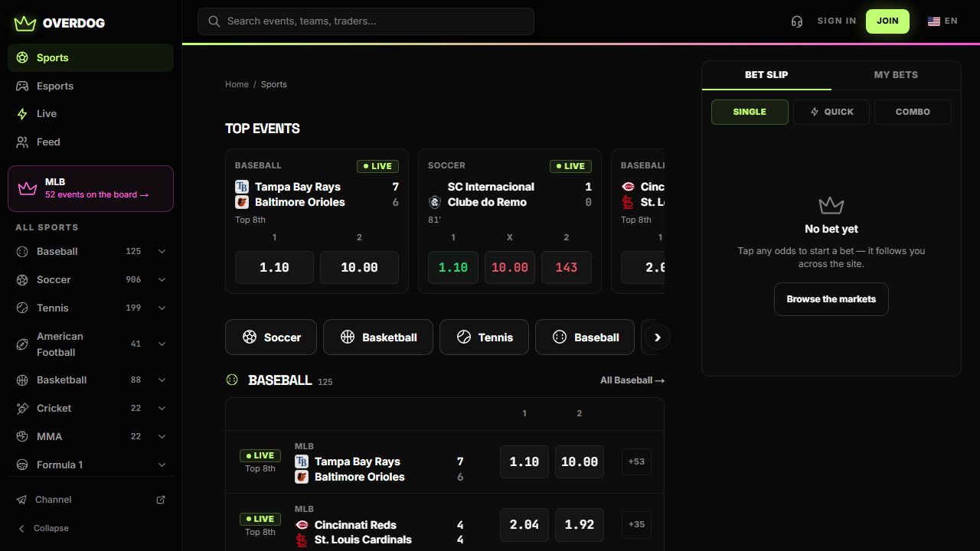Expand the Cricket sidebar chevron
The width and height of the screenshot is (980, 551).
pos(162,408)
